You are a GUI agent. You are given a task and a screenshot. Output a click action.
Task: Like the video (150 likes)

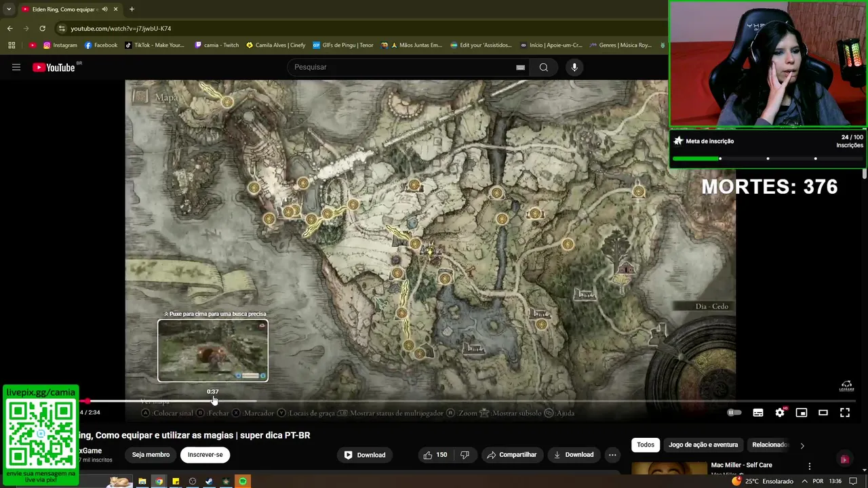(x=435, y=455)
